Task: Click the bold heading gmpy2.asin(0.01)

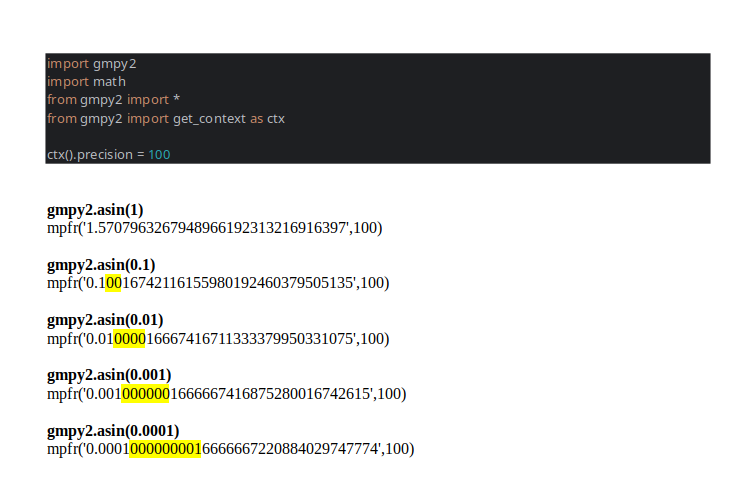Action: [x=105, y=320]
